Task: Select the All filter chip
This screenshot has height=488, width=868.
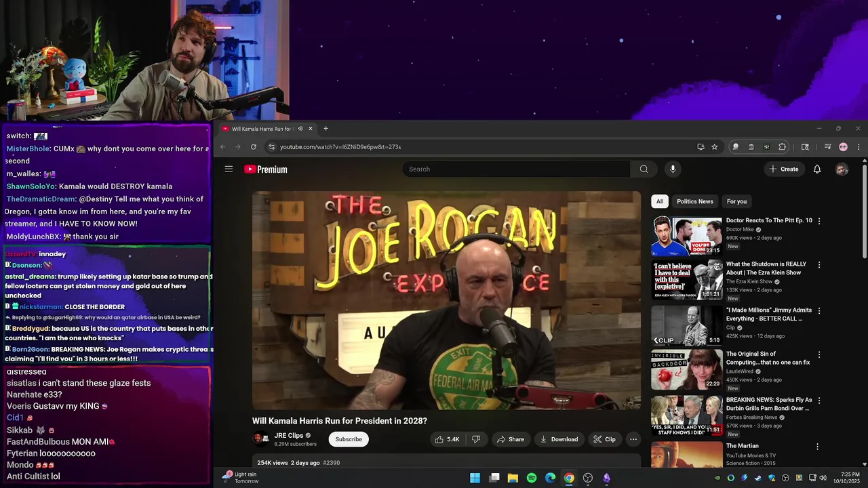Action: coord(660,201)
